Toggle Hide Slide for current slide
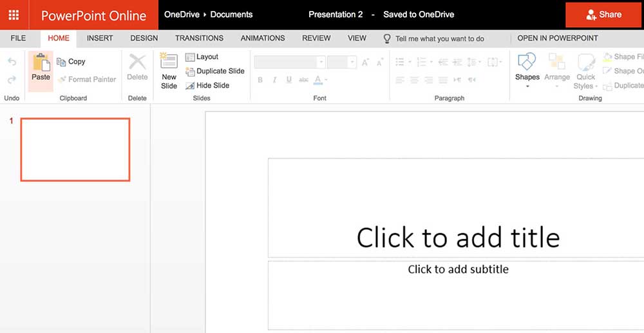The width and height of the screenshot is (644, 333). 207,85
